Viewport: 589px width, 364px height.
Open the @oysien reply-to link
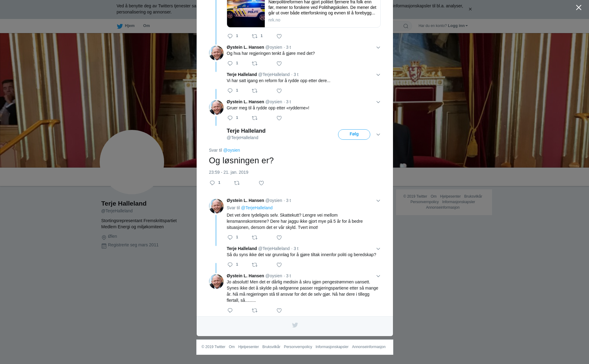[x=232, y=150]
